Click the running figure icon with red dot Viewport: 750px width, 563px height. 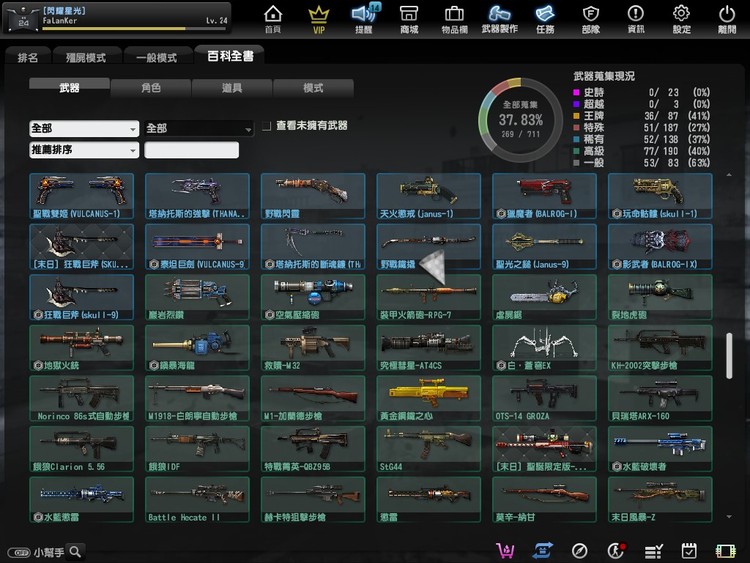click(616, 551)
